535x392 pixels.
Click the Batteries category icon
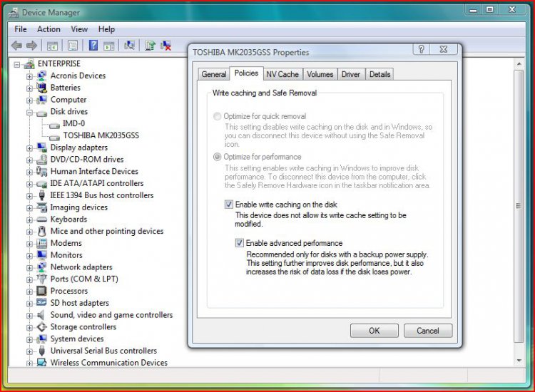41,88
